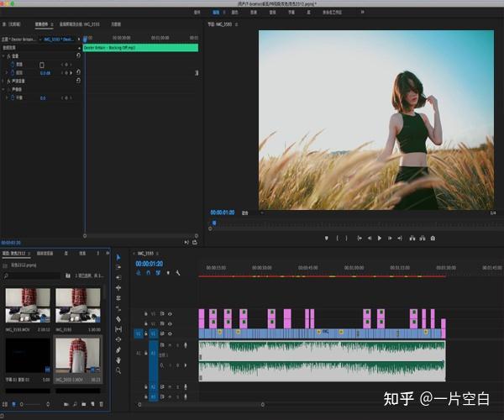Create new bin in project panel

[83, 404]
